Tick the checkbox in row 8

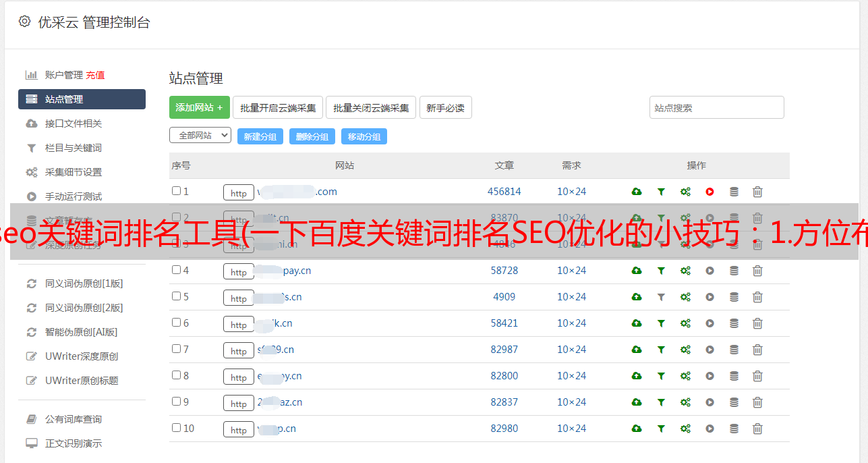176,375
